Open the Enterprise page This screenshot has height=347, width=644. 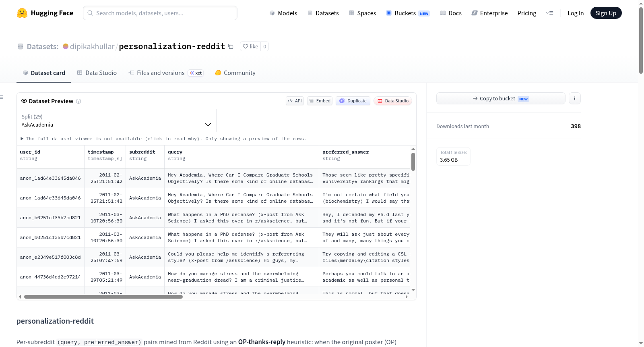tap(489, 13)
